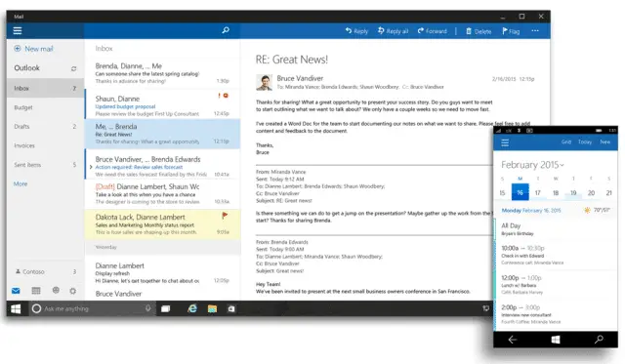Viewport: 625px width, 364px height.
Task: Open the Sent Items folder
Action: pyautogui.click(x=45, y=165)
